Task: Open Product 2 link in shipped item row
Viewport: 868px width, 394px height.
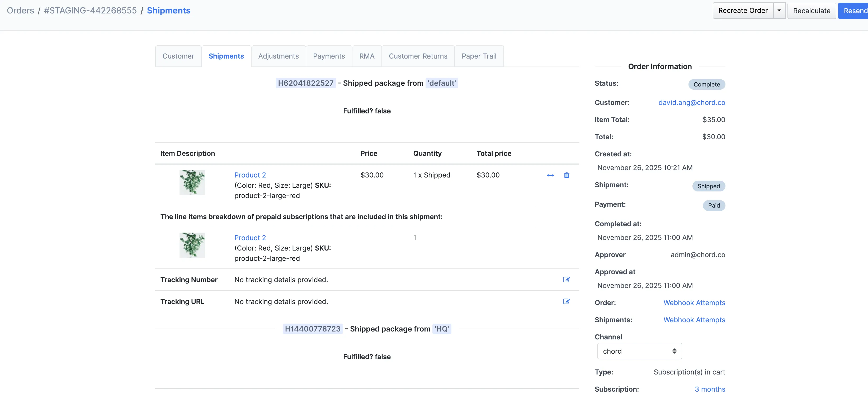Action: pyautogui.click(x=250, y=175)
